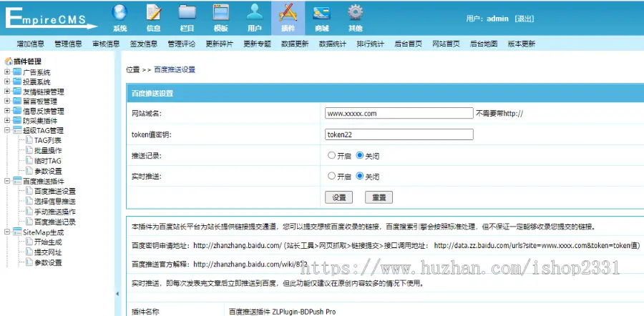
Task: Click the folder icon beside 防采集插件
Action: click(x=17, y=121)
